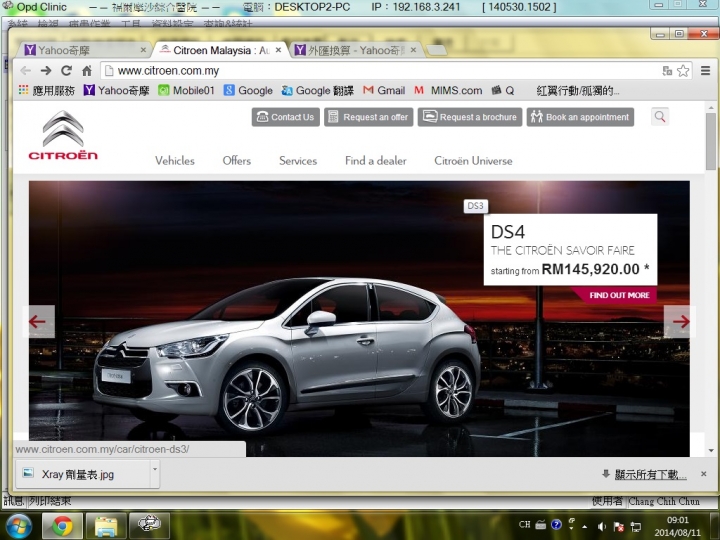Reload the Citroen page
The height and width of the screenshot is (540, 720).
pos(67,70)
